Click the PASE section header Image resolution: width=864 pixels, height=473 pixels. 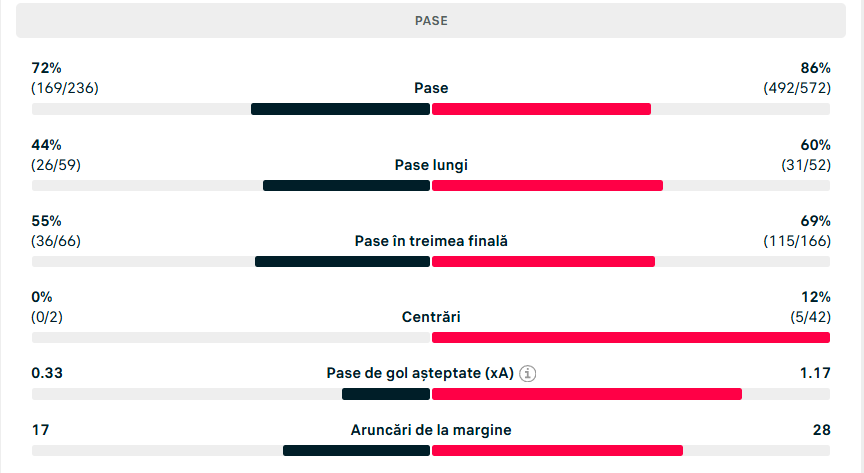tap(431, 20)
